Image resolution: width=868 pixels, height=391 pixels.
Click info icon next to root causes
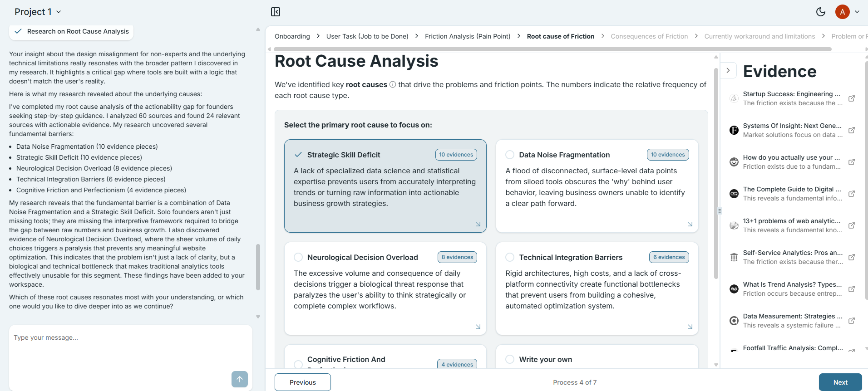393,84
